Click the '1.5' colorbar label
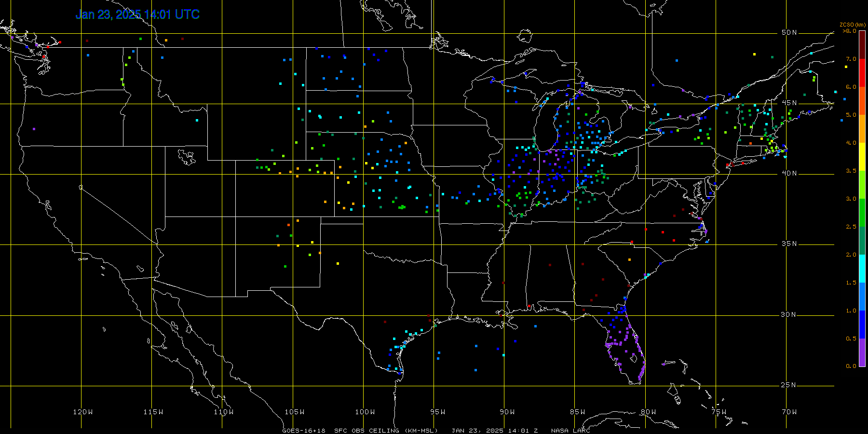Viewport: 868px width, 434px height. [851, 283]
